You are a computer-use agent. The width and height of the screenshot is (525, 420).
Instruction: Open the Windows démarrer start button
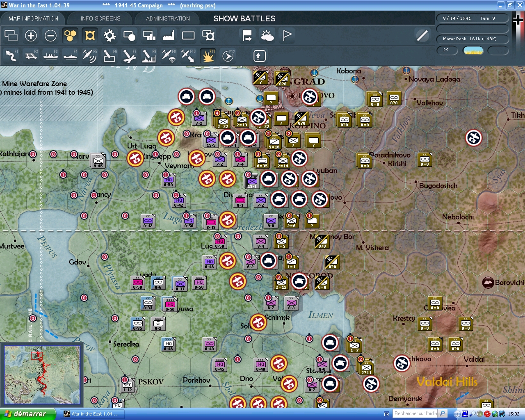point(27,414)
